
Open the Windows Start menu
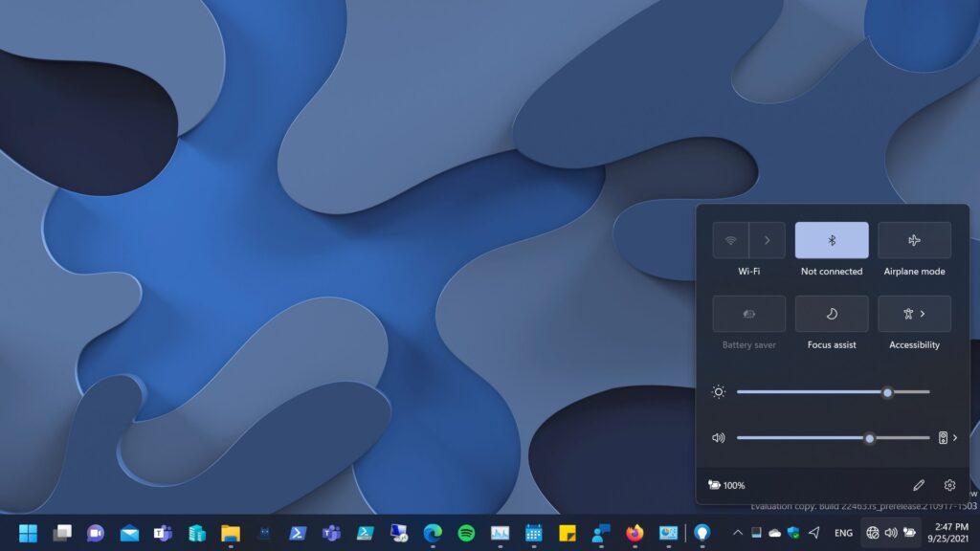pos(28,533)
